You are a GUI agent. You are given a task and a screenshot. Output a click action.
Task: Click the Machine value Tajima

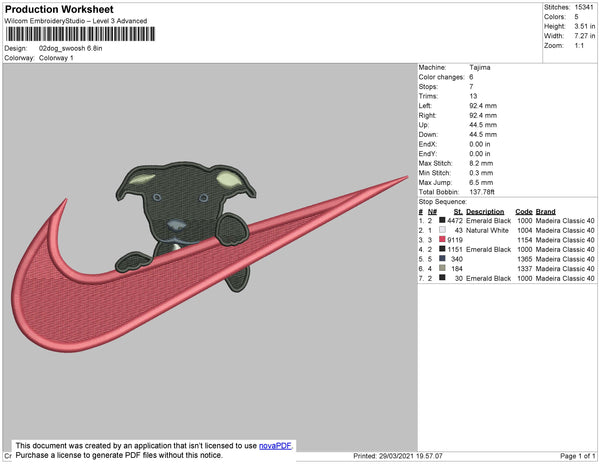[x=480, y=67]
